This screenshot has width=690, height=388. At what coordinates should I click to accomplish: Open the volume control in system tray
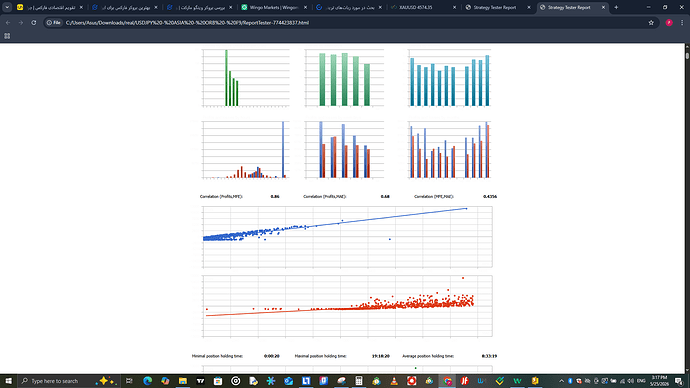(x=631, y=381)
